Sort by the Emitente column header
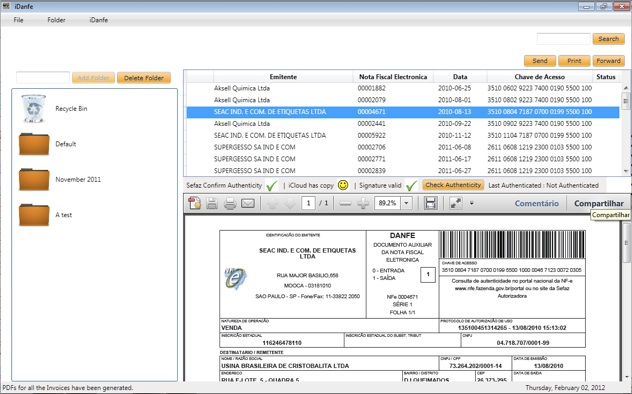The image size is (632, 394). tap(283, 77)
